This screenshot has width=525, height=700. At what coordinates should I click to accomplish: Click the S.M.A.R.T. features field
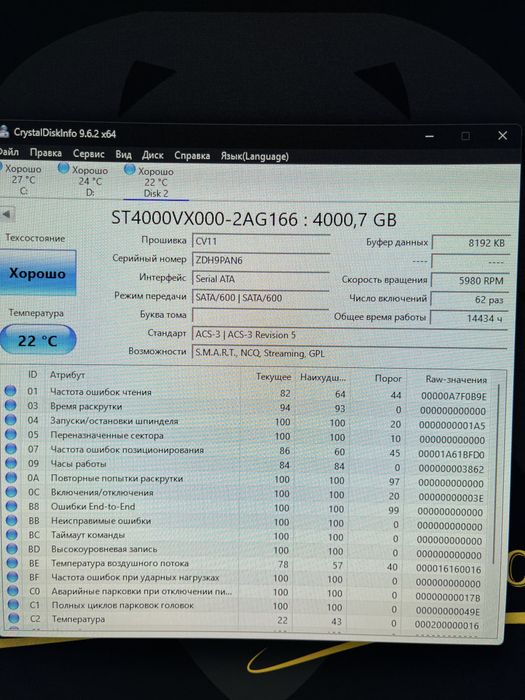(350, 353)
